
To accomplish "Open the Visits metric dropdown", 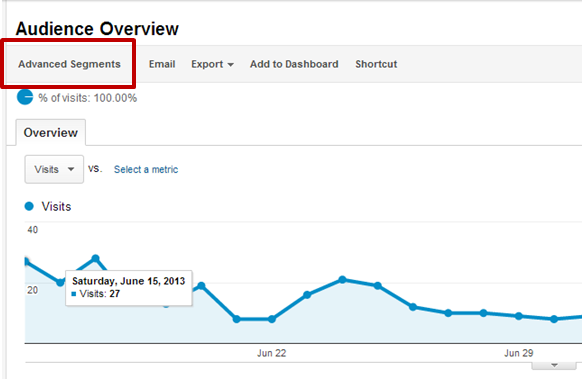I will click(54, 169).
